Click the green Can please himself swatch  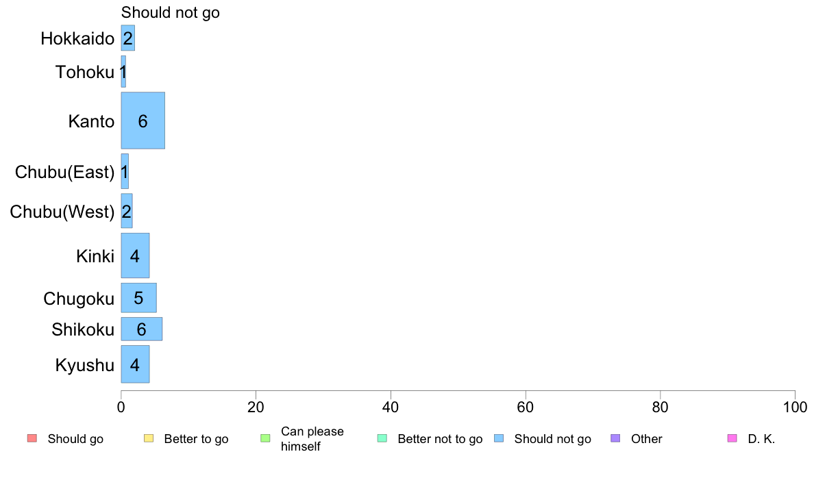(x=265, y=438)
